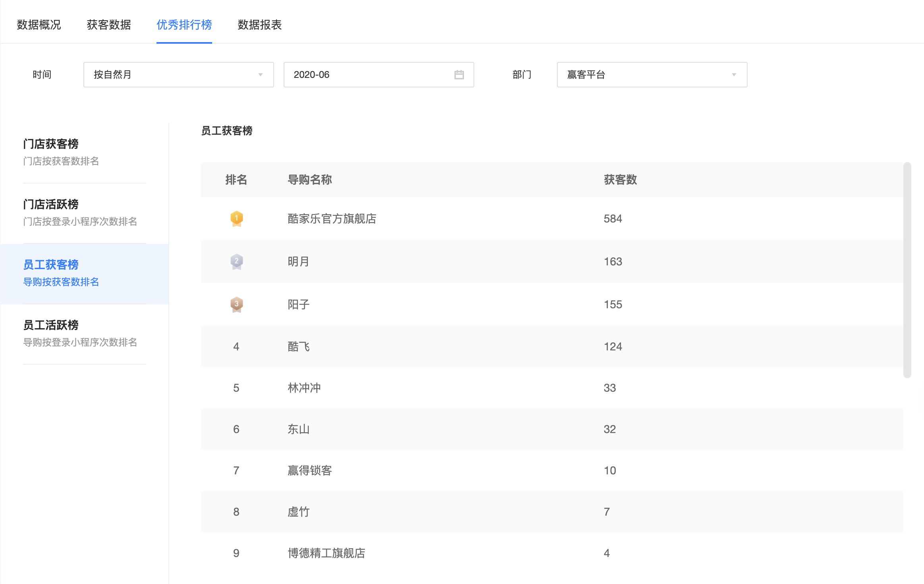Select the 门店活跃榜 ranking option
Image resolution: width=924 pixels, height=584 pixels.
(52, 204)
